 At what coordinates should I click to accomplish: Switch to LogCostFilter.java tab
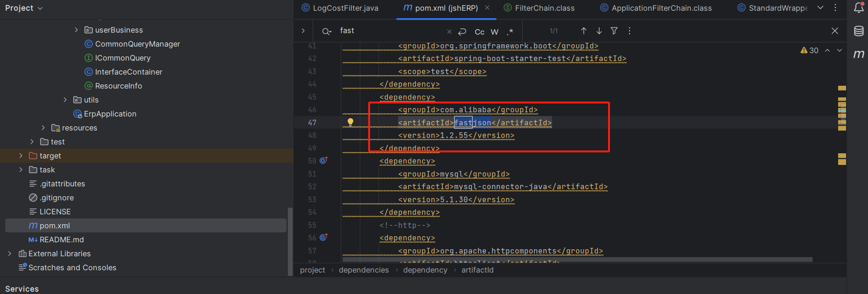[x=340, y=8]
